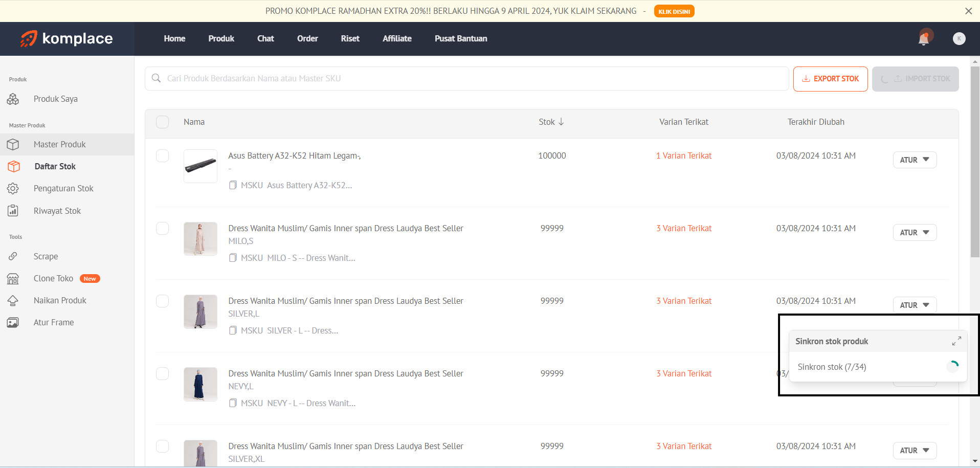Click the Master Produk box icon
The width and height of the screenshot is (980, 468).
13,144
